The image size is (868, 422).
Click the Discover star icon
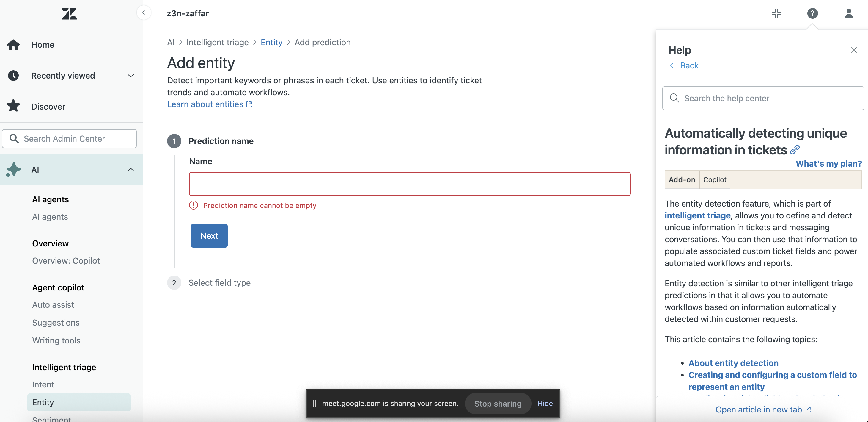tap(13, 106)
